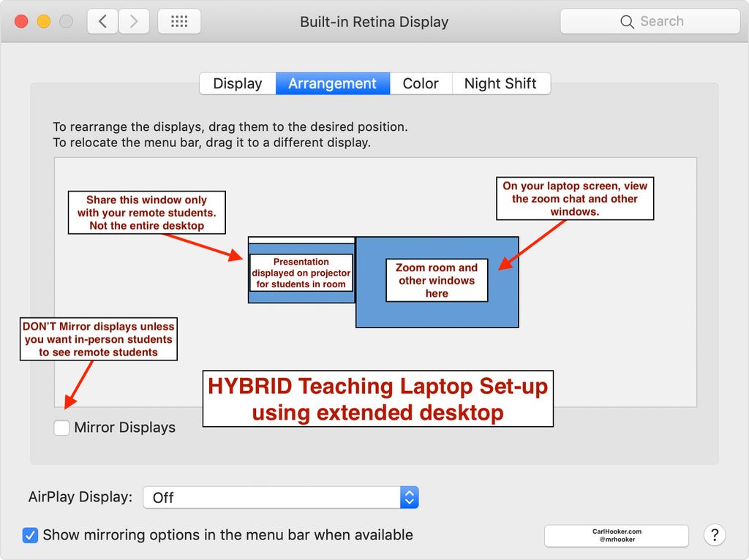Viewport: 749px width, 560px height.
Task: Open the Show All preferences grid icon
Action: [179, 21]
